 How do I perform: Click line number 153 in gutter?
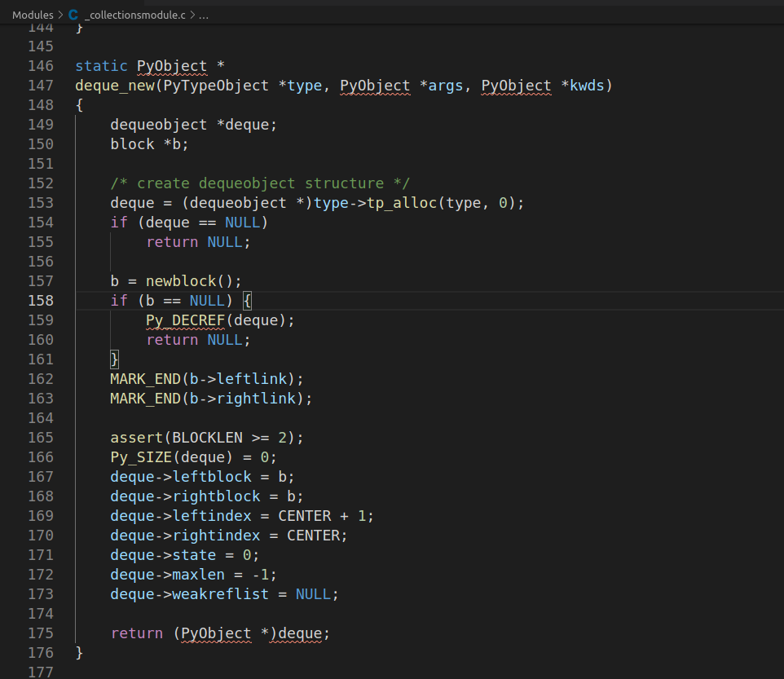coord(41,202)
